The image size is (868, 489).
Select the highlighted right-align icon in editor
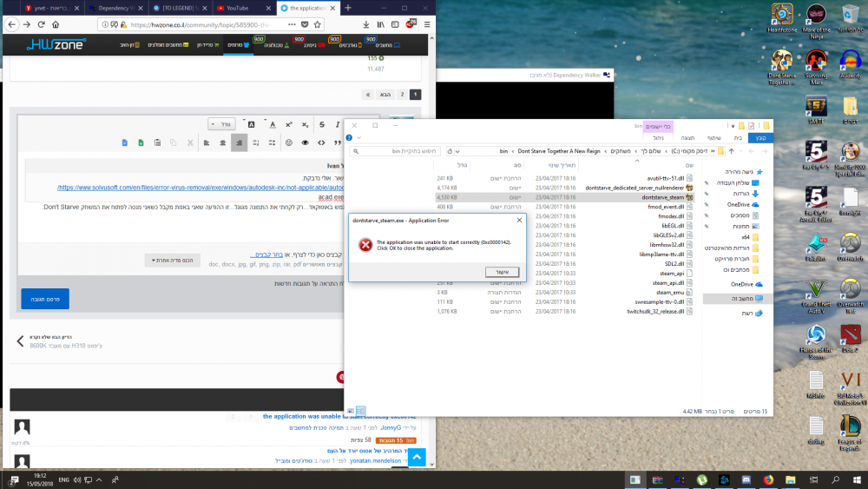[x=240, y=143]
